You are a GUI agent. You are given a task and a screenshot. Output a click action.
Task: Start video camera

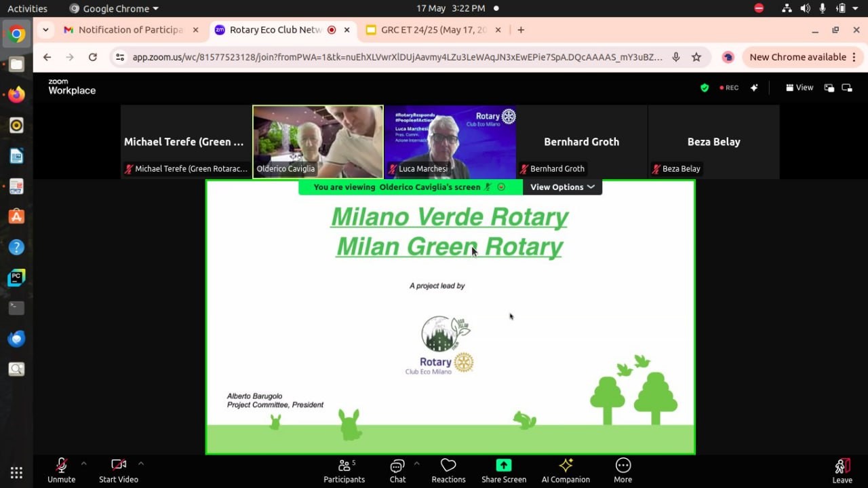click(119, 470)
